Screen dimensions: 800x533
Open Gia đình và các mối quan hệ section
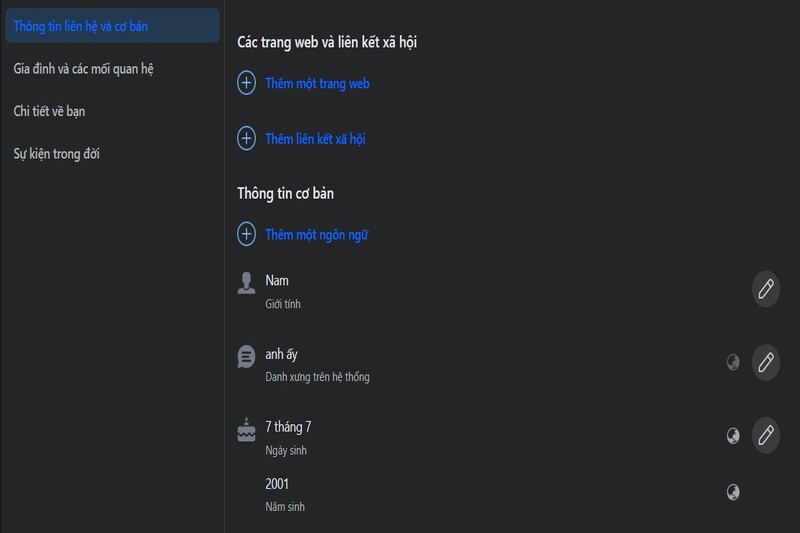coord(83,69)
